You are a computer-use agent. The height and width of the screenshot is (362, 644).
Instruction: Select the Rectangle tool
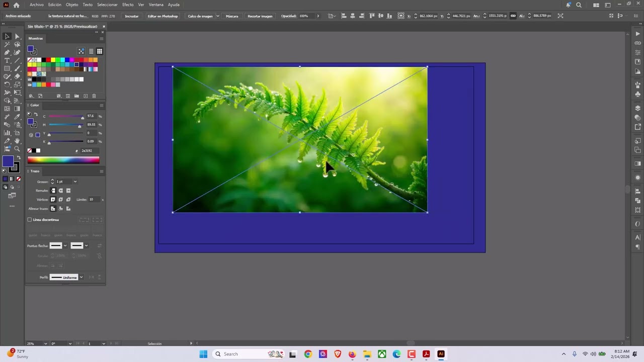click(x=7, y=68)
